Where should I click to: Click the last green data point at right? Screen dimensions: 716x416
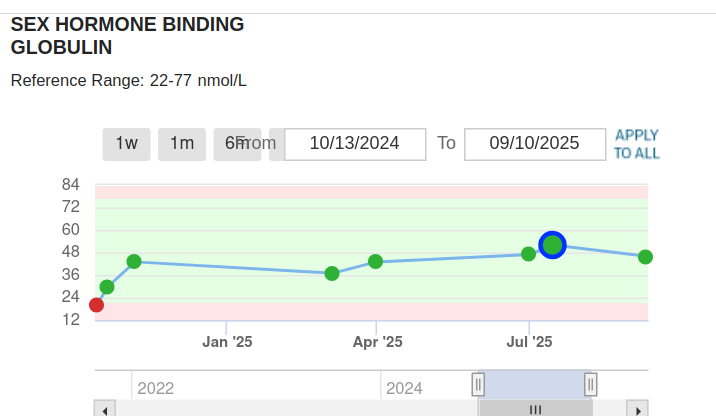645,257
